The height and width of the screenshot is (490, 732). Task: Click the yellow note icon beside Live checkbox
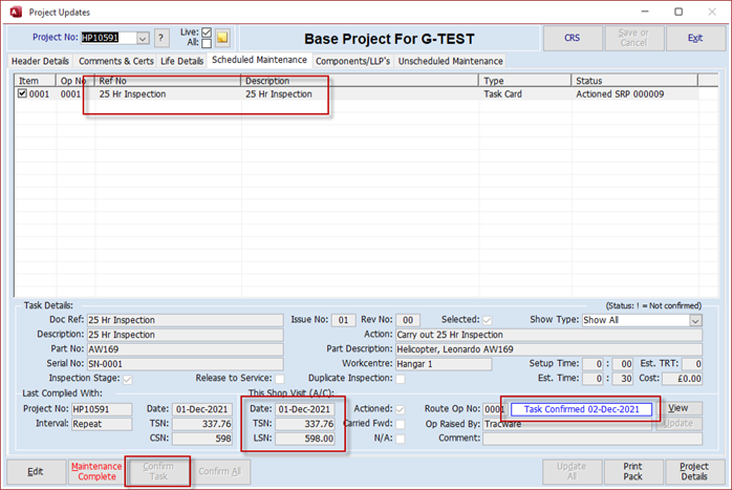pos(223,38)
